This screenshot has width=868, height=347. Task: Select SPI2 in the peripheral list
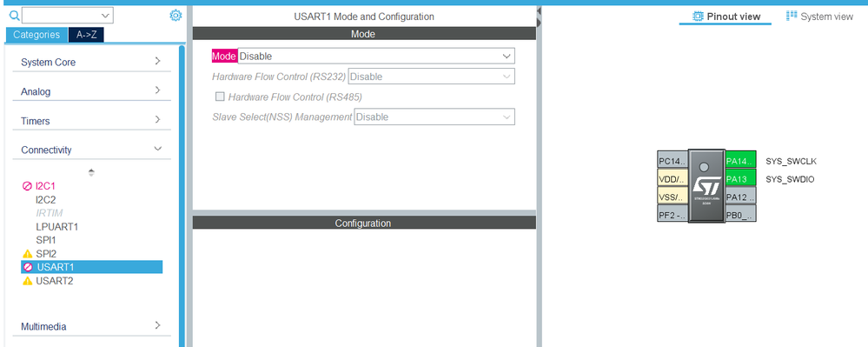click(x=46, y=253)
